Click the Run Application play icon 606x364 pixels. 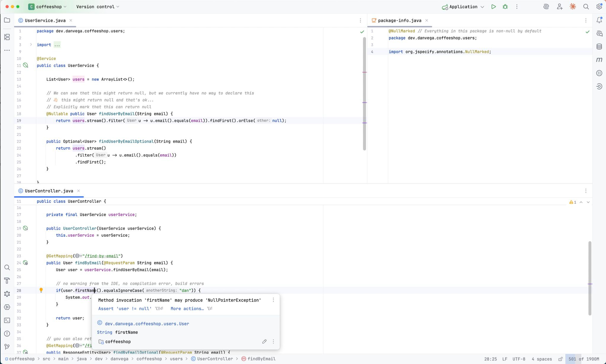pyautogui.click(x=493, y=7)
